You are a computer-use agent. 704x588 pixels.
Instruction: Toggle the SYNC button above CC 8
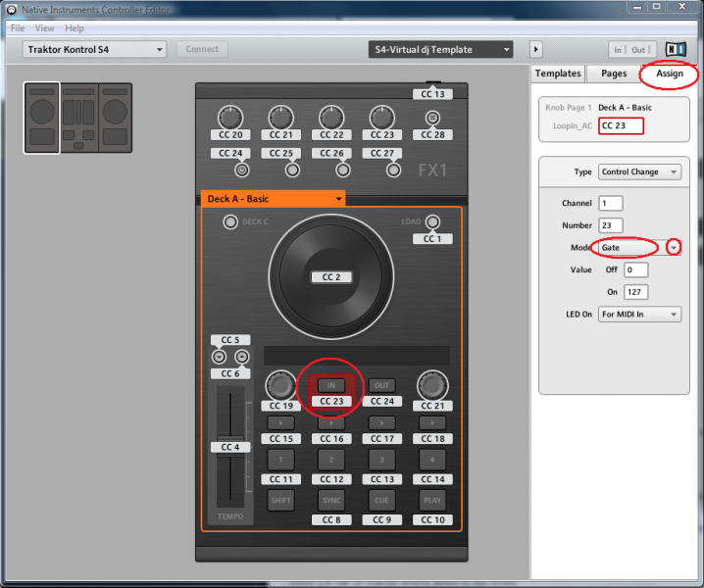331,501
